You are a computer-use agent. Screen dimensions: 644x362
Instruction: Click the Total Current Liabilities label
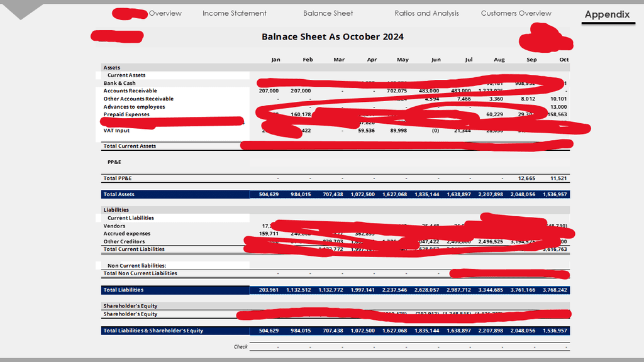[x=134, y=249]
